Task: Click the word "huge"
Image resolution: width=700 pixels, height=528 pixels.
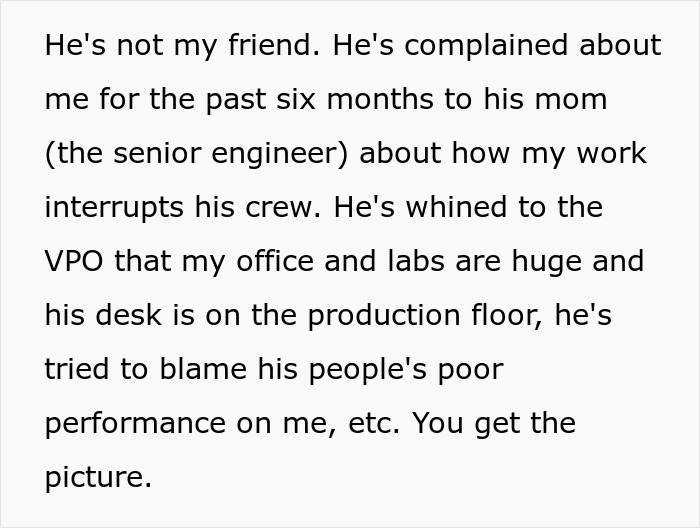Action: [x=548, y=262]
